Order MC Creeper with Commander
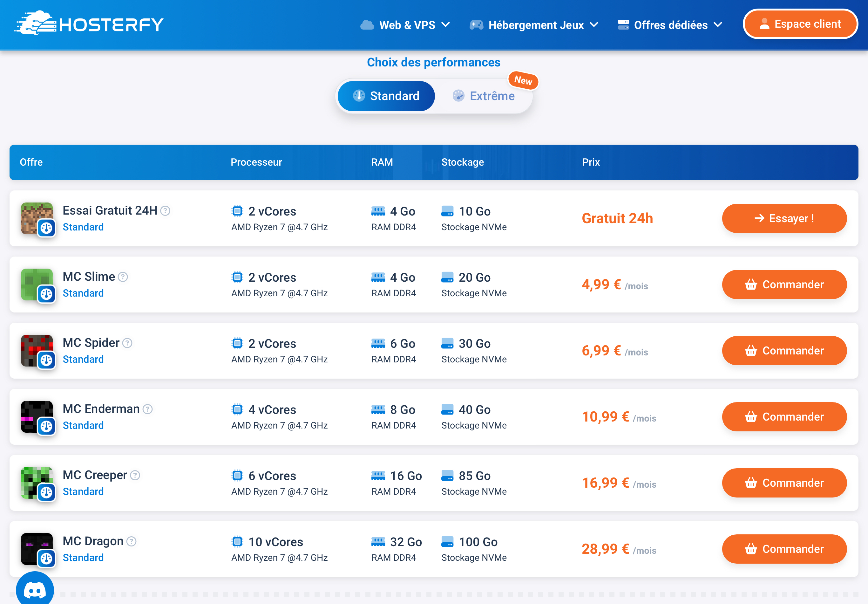Viewport: 868px width, 604px height. 784,483
